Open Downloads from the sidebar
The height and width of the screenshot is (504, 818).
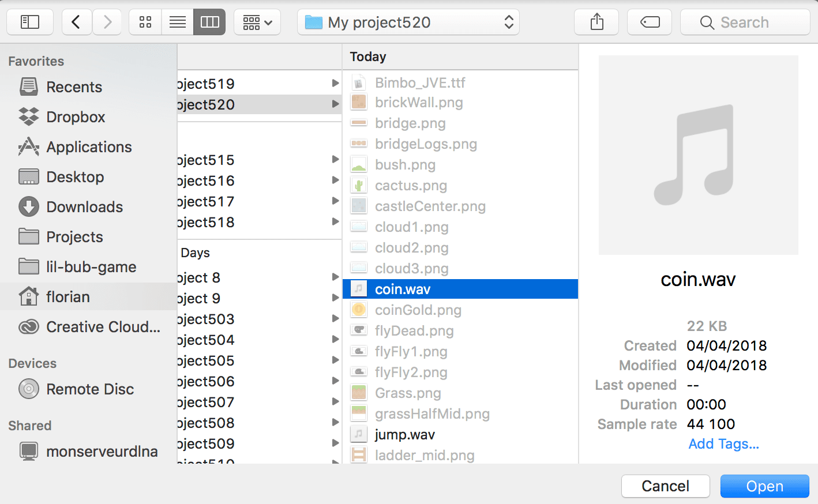84,207
